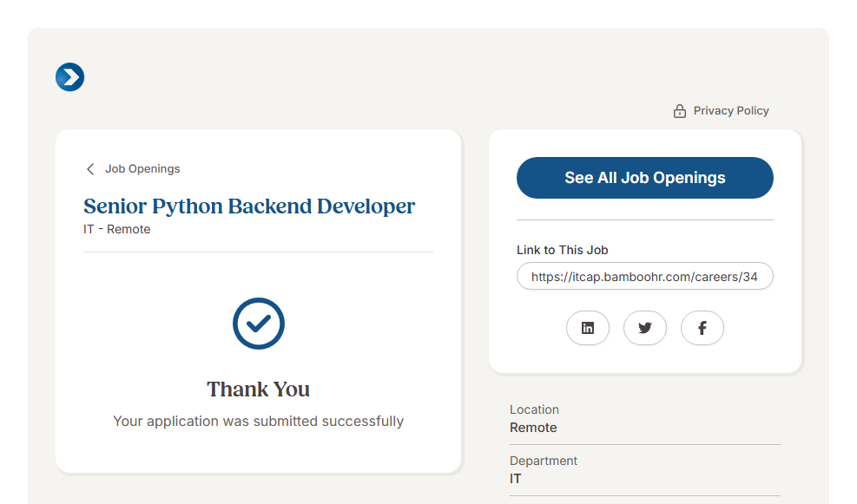Open the Privacy Policy link

731,111
